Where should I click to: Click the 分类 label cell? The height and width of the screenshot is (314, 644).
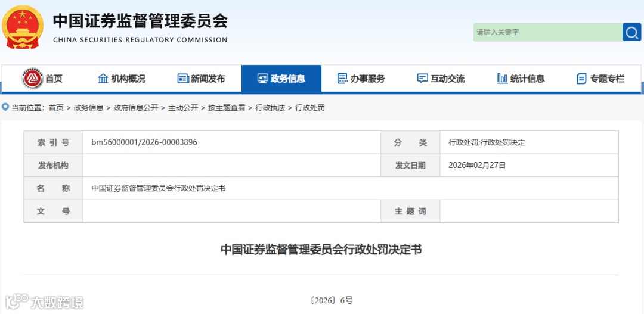tap(411, 142)
